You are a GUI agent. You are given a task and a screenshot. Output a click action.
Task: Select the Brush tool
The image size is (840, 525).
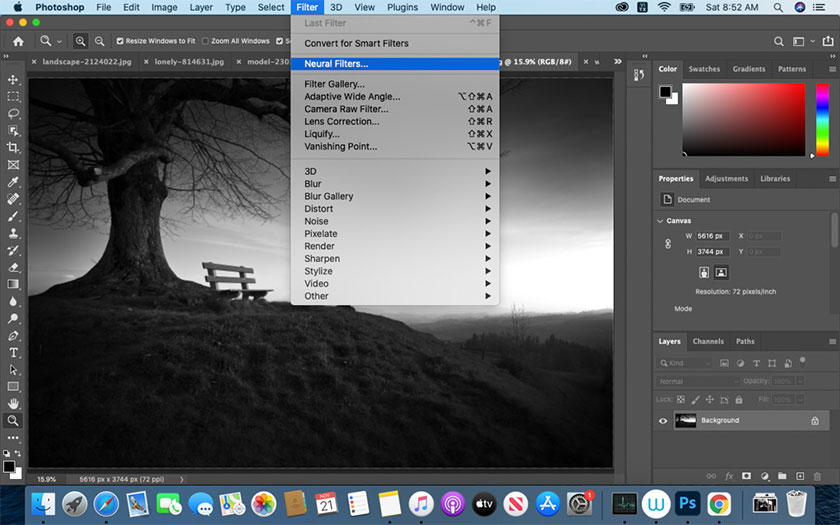(13, 216)
